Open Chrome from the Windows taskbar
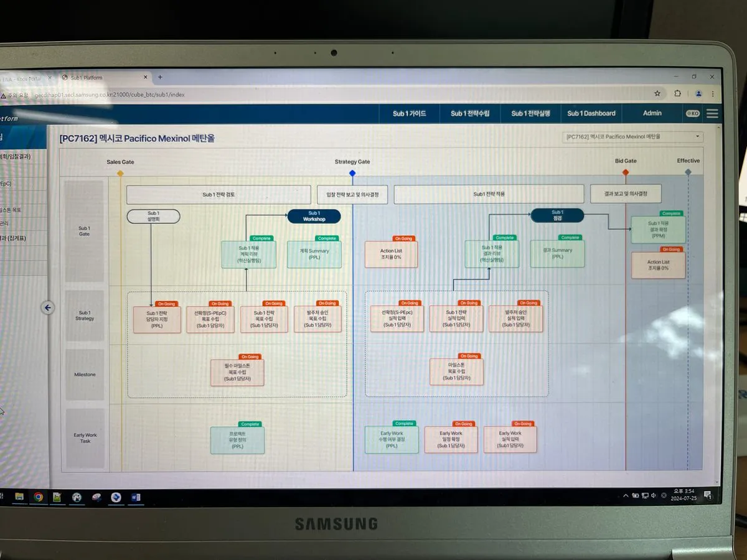This screenshot has height=560, width=747. pos(39,497)
